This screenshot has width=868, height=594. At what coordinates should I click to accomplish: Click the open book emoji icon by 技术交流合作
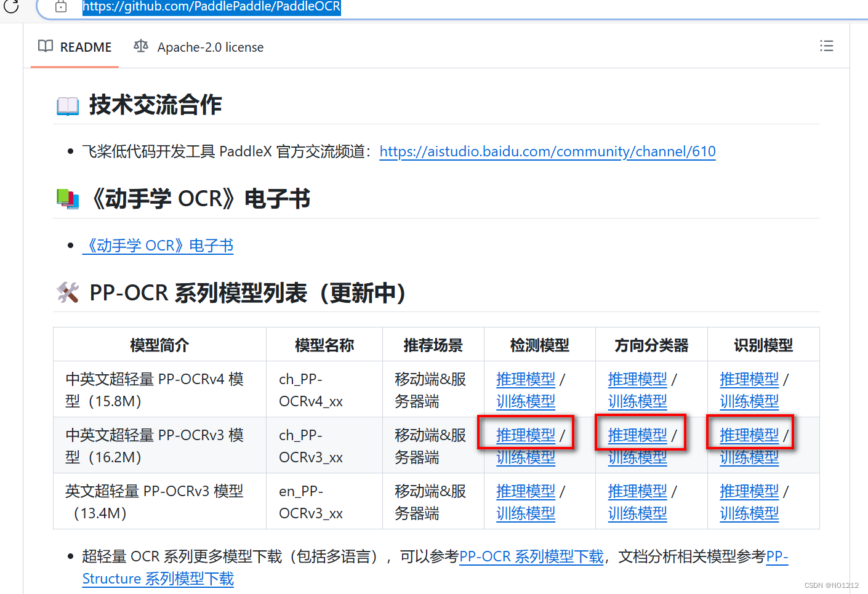pos(68,106)
